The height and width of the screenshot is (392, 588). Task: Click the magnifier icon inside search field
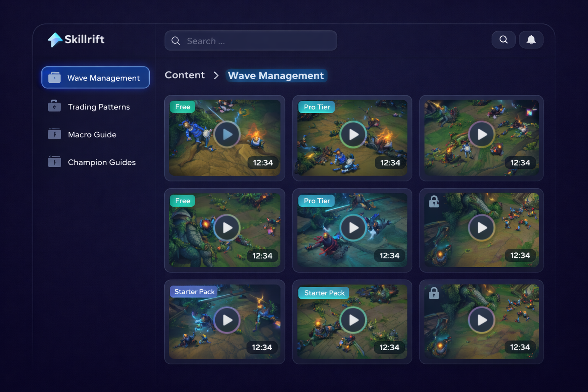coord(176,41)
